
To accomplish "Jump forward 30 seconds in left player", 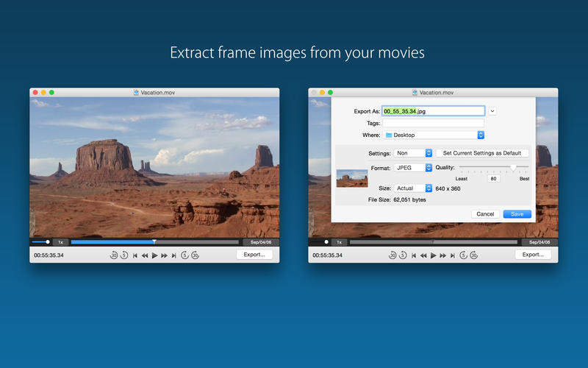I will 195,255.
